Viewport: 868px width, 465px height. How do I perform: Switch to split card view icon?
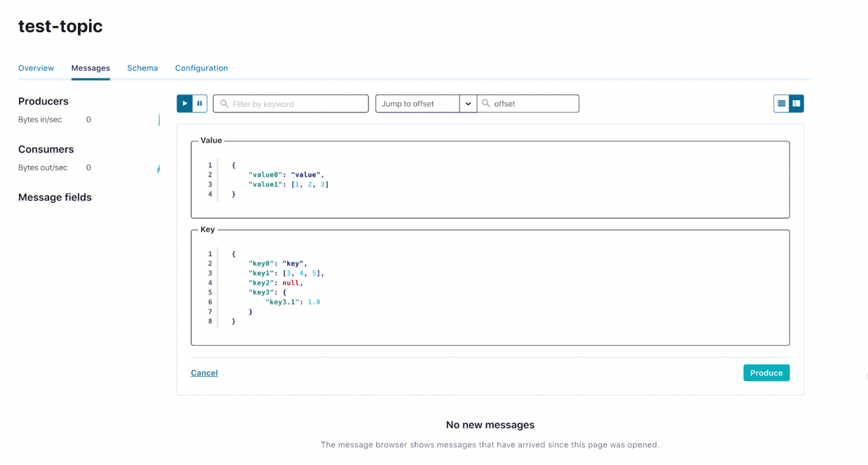pos(796,103)
